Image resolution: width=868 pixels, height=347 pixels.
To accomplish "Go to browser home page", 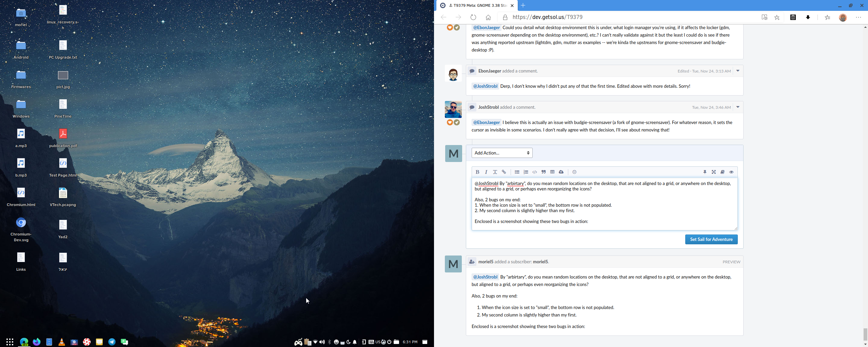I will point(488,17).
